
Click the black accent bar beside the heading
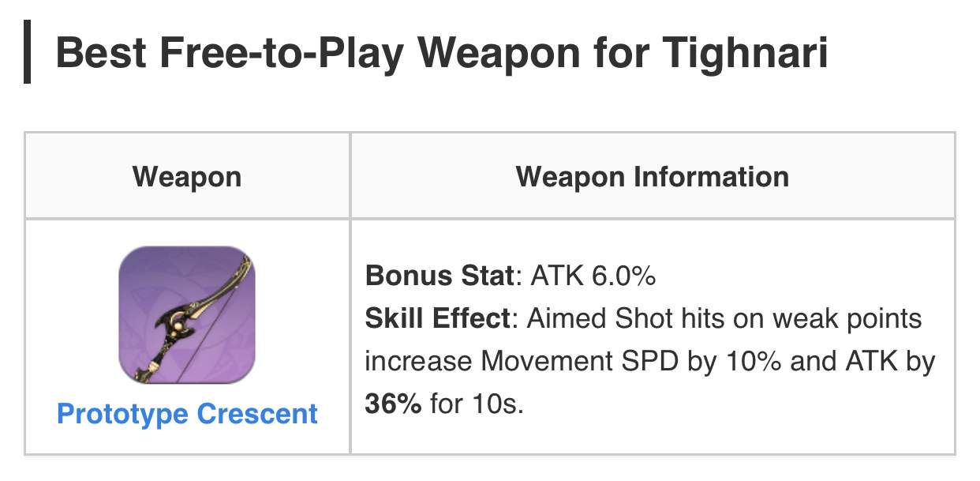[29, 52]
